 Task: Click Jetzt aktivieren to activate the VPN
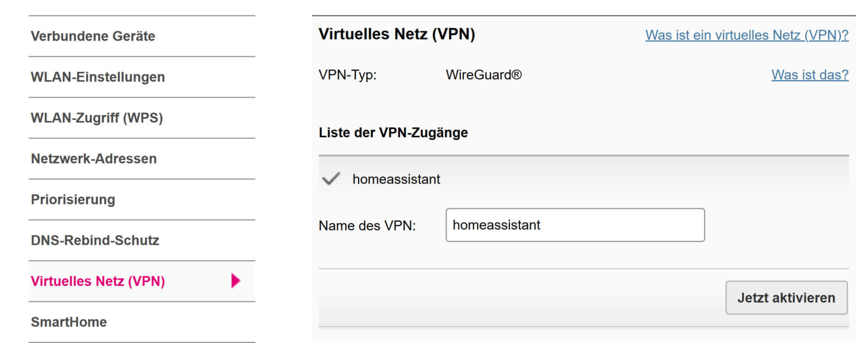787,297
